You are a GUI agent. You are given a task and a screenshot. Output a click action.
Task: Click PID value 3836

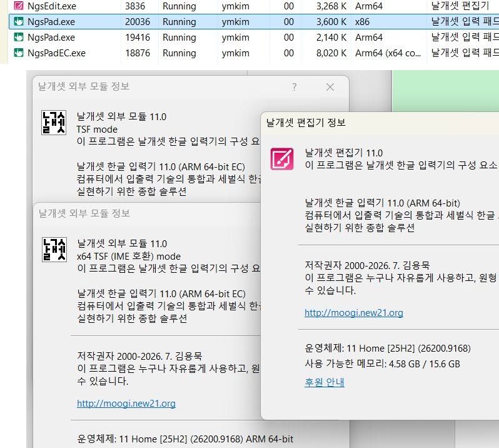[135, 6]
